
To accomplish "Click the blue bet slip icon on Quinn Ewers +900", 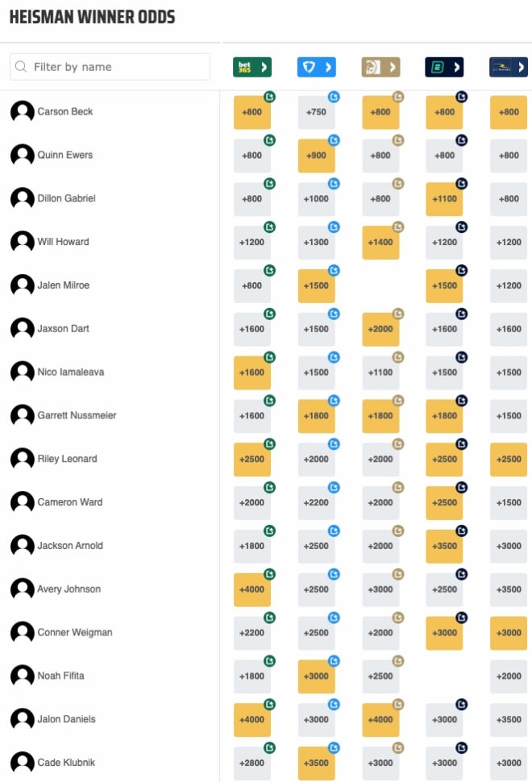I will pos(334,140).
